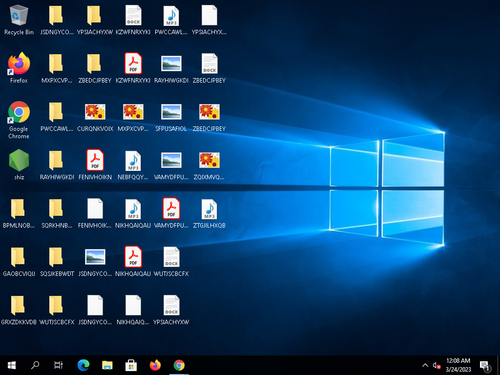
Task: Select the FENIVHOIKN PDF file
Action: (x=95, y=164)
